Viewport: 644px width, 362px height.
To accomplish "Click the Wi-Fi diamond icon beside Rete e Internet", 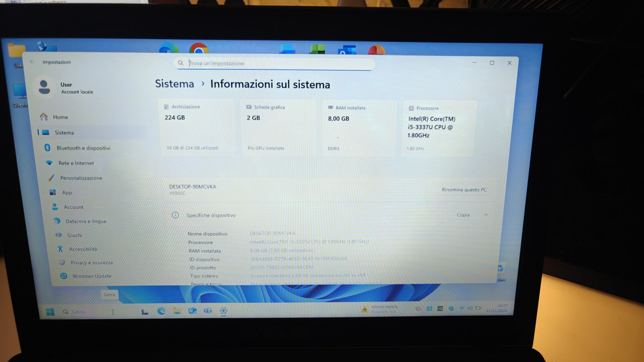I will click(49, 163).
